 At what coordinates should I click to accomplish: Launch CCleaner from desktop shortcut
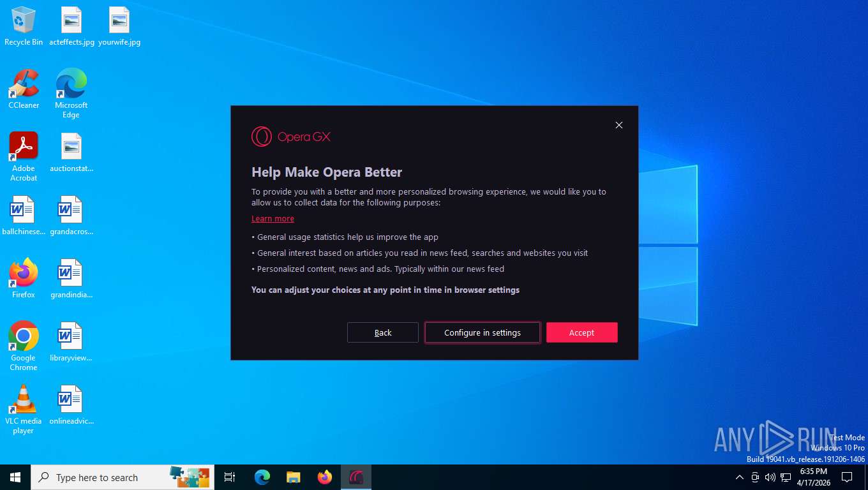point(24,89)
